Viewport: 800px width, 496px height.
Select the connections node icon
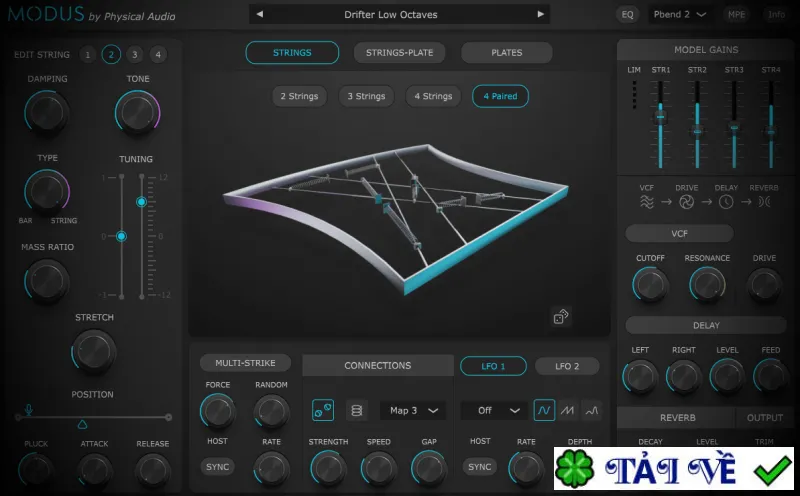(x=323, y=410)
